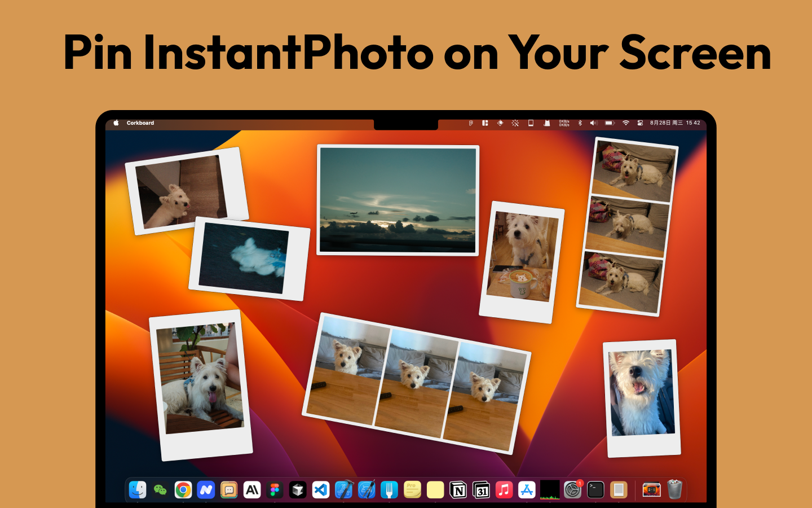
Task: Open the calendar 31 app in dock
Action: (482, 489)
